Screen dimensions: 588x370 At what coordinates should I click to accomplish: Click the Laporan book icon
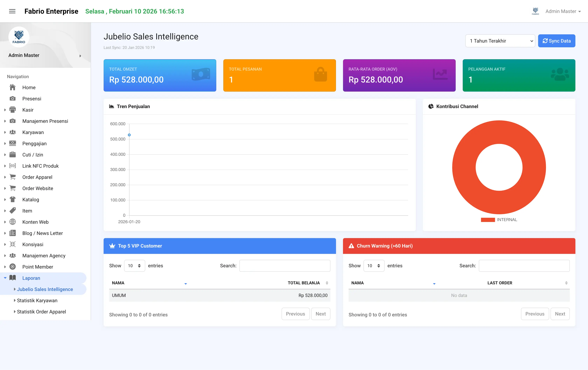pos(12,278)
